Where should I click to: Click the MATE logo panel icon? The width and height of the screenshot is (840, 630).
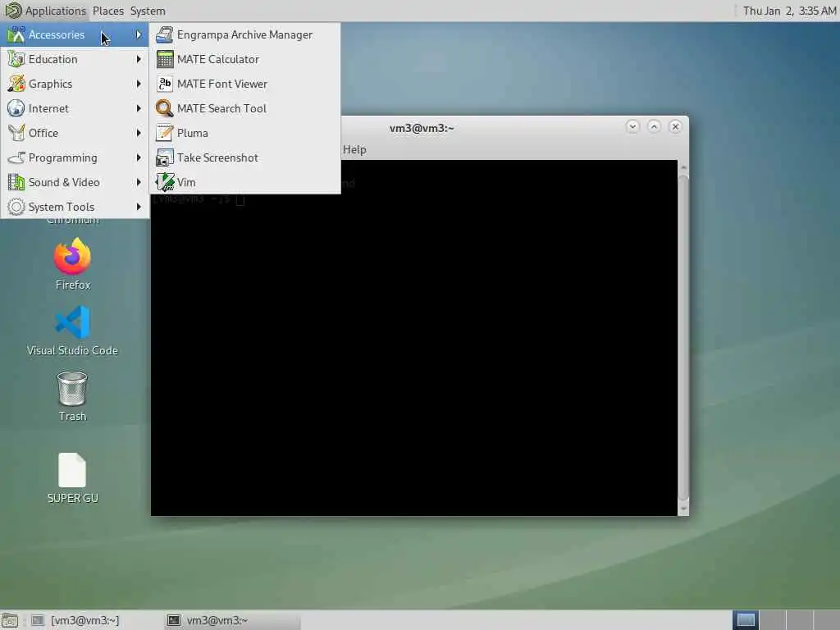tap(13, 11)
